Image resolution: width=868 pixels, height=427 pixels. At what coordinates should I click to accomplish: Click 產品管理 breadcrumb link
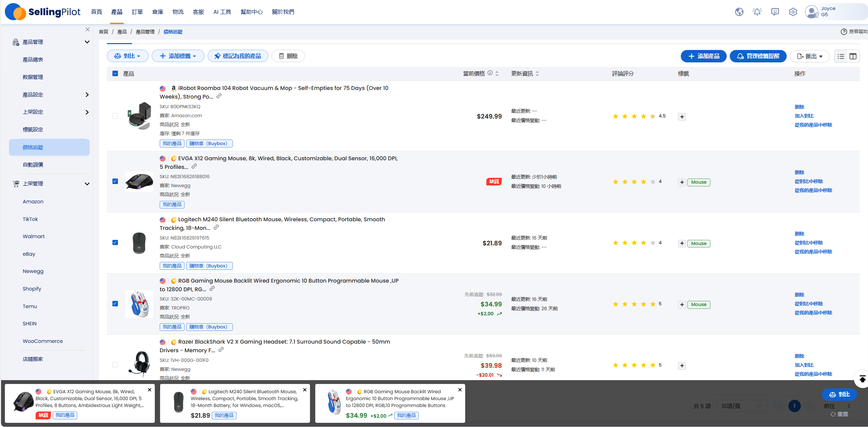[x=145, y=32]
